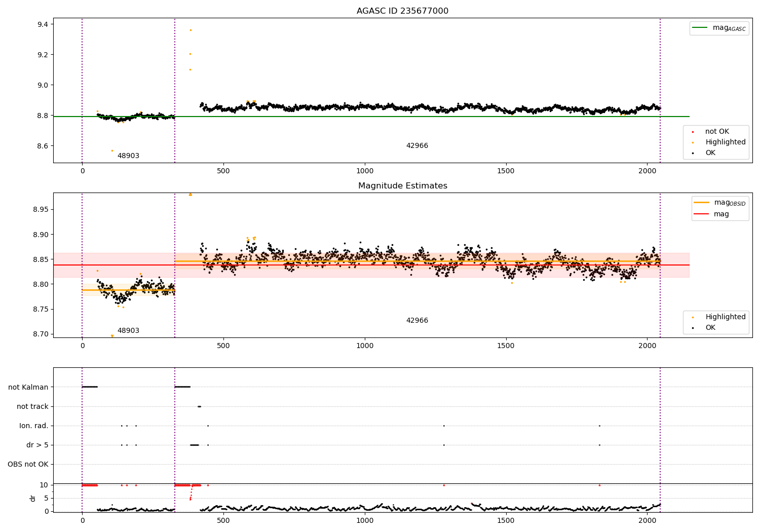
Task: Click the orange outlier point at 9.36 in top plot
Action: pyautogui.click(x=191, y=30)
